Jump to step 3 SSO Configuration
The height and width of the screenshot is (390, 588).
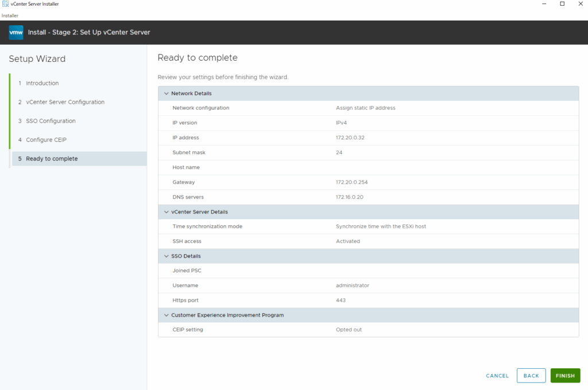pos(51,121)
